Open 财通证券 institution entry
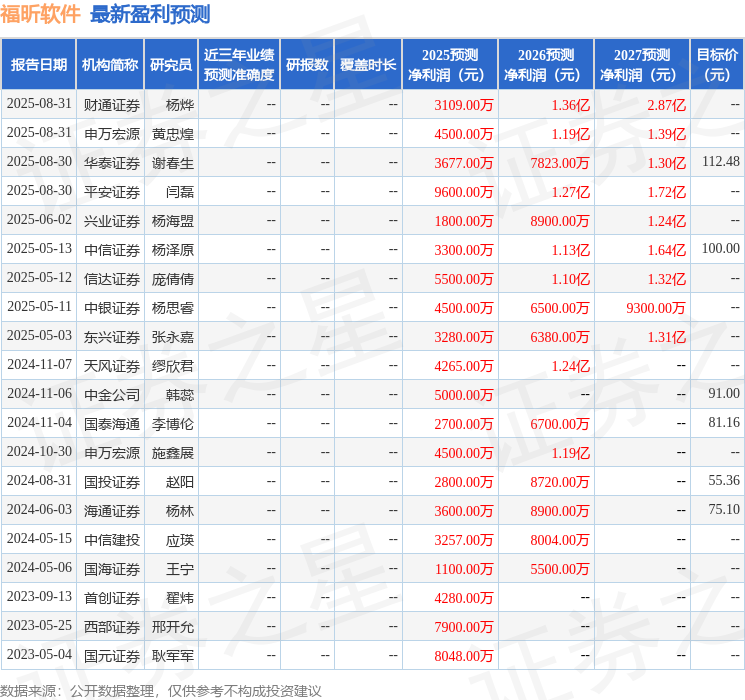Screen dimensions: 745x700 click(x=111, y=104)
